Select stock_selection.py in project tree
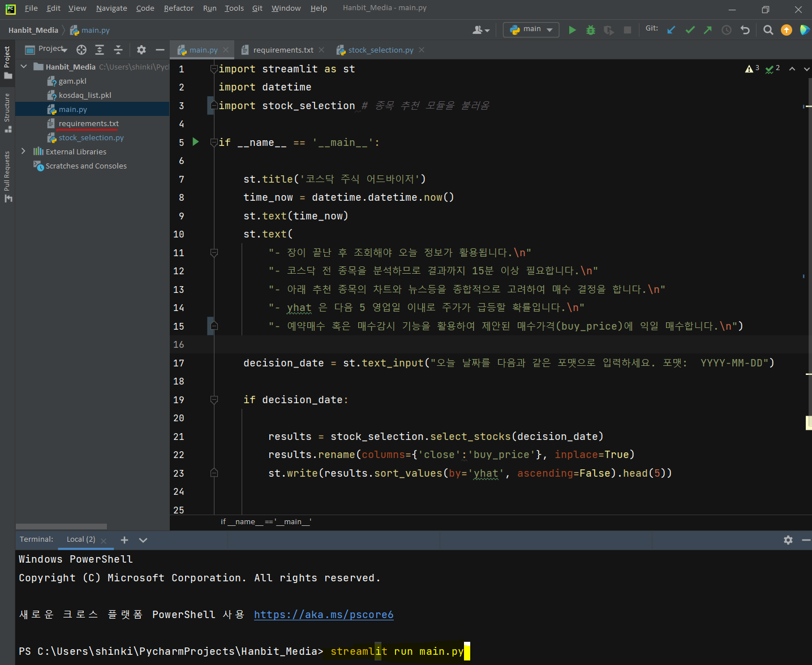Screen dimensions: 812x665 (91, 137)
